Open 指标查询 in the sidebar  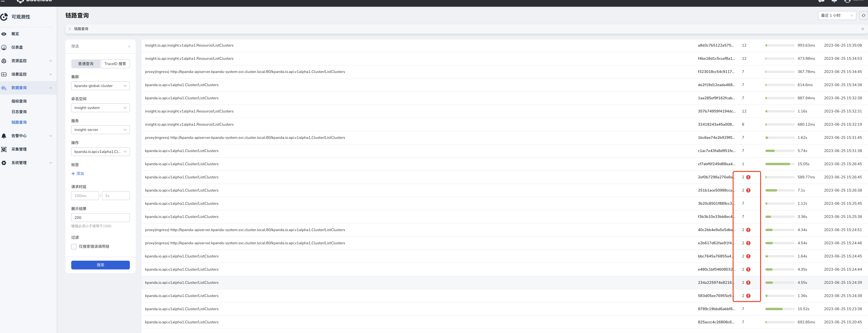pyautogui.click(x=19, y=101)
